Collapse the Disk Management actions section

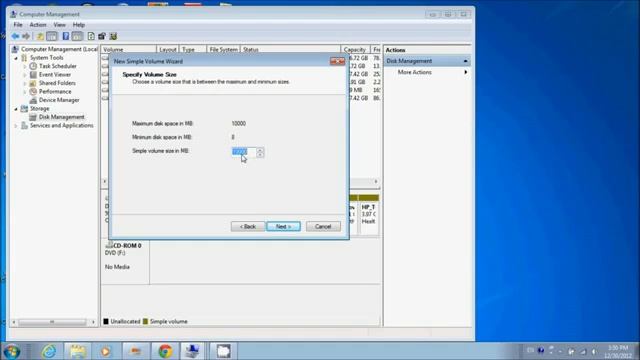tap(465, 61)
